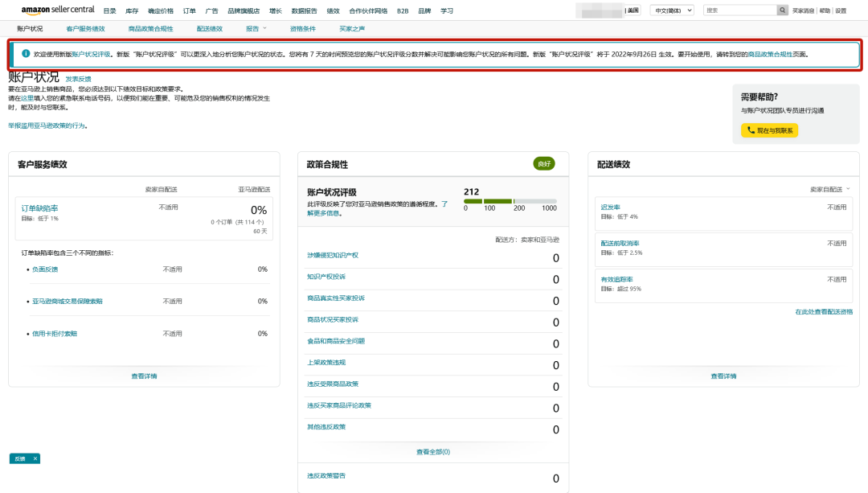868x493 pixels.
Task: Open the 中文(简体) language dropdown
Action: (672, 10)
